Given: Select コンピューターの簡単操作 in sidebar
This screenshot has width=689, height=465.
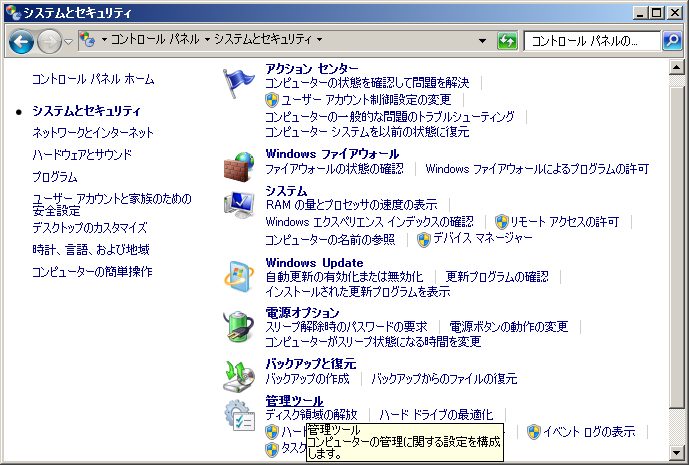Looking at the screenshot, I should click(92, 272).
